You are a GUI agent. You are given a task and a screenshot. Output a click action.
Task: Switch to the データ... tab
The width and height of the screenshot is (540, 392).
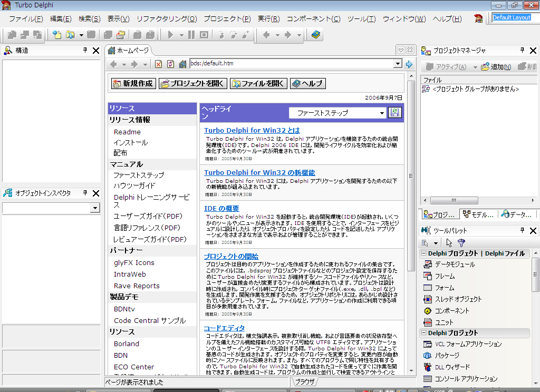[517, 214]
